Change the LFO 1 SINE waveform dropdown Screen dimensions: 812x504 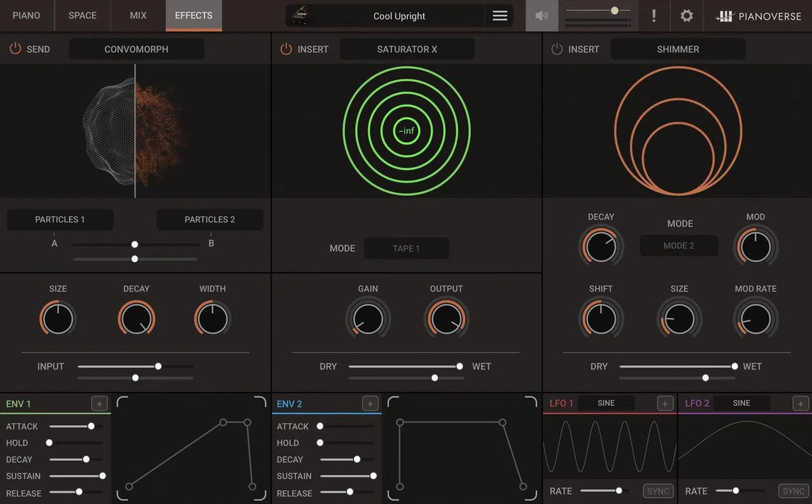coord(606,403)
